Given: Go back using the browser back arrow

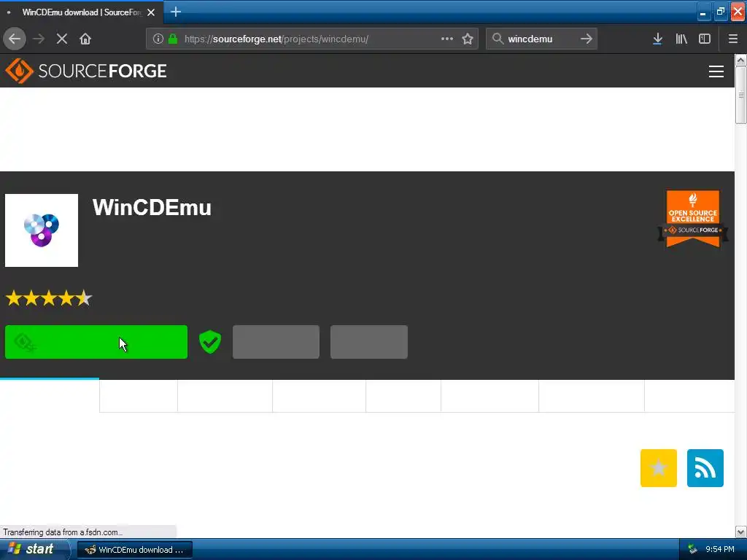Looking at the screenshot, I should click(x=15, y=39).
